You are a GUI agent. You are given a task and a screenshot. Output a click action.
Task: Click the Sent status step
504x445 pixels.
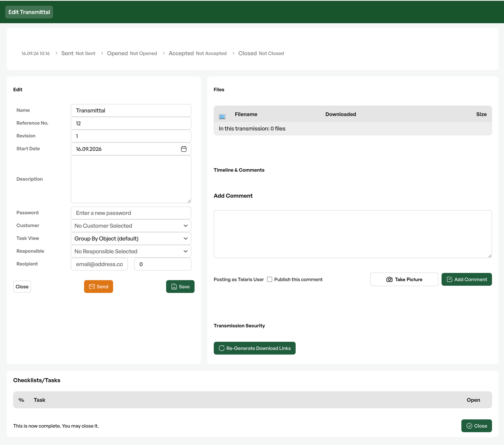pos(78,53)
